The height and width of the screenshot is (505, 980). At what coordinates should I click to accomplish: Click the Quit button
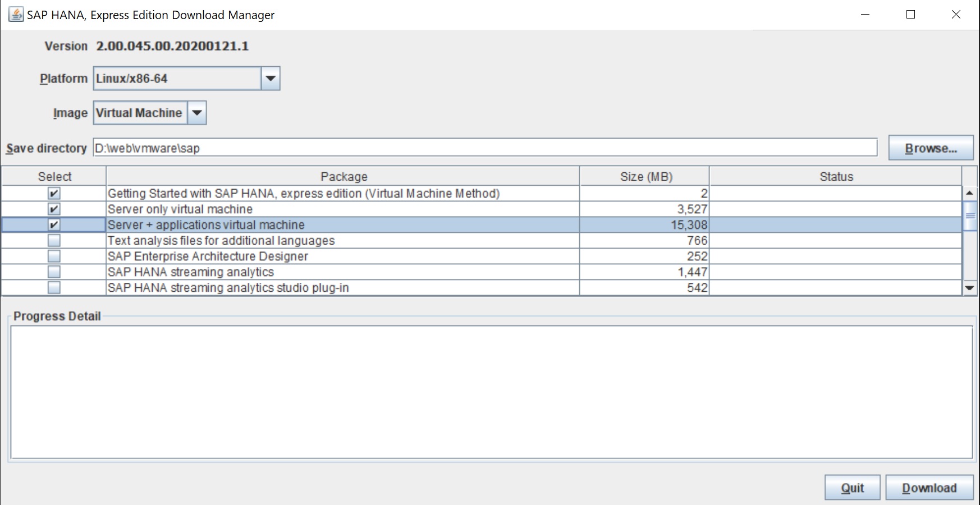click(x=852, y=488)
